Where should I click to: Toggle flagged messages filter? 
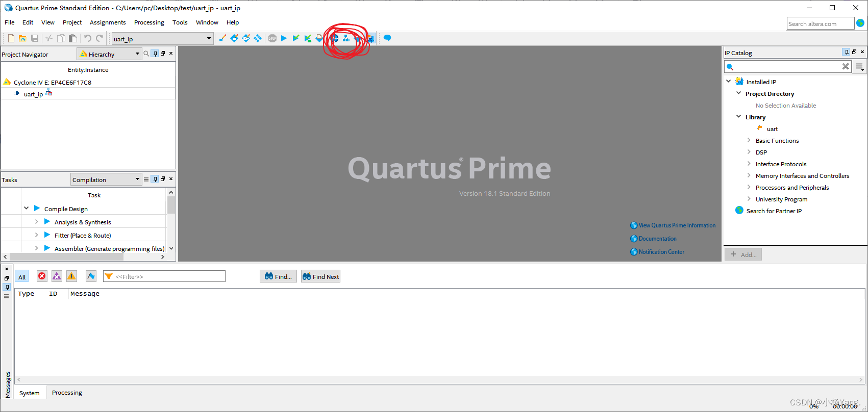91,276
